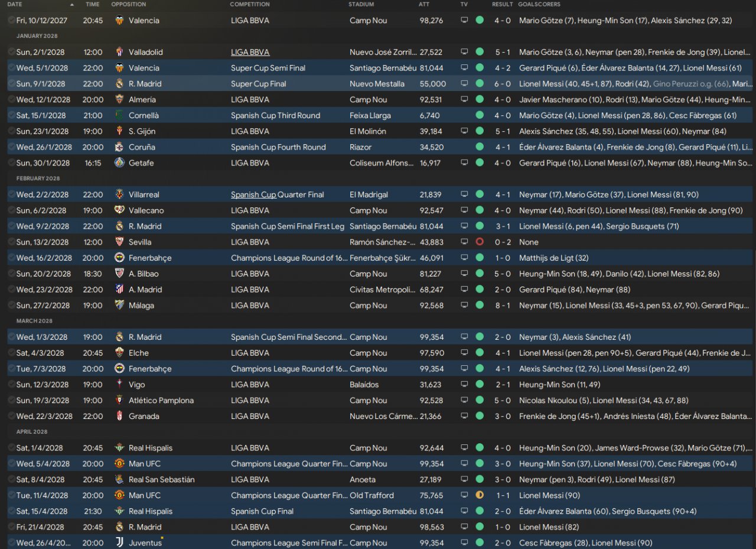Click the STADIUM column header
This screenshot has width=756, height=549.
pyautogui.click(x=361, y=4)
